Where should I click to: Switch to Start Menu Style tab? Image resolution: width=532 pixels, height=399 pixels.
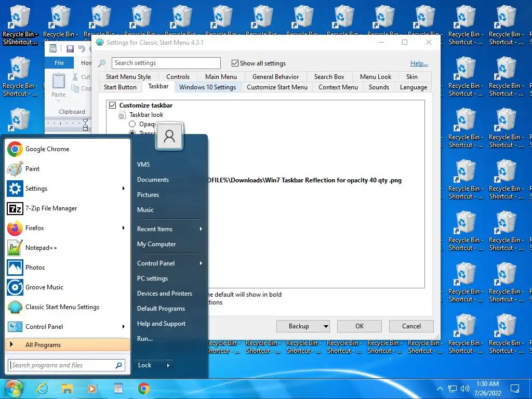click(x=128, y=77)
